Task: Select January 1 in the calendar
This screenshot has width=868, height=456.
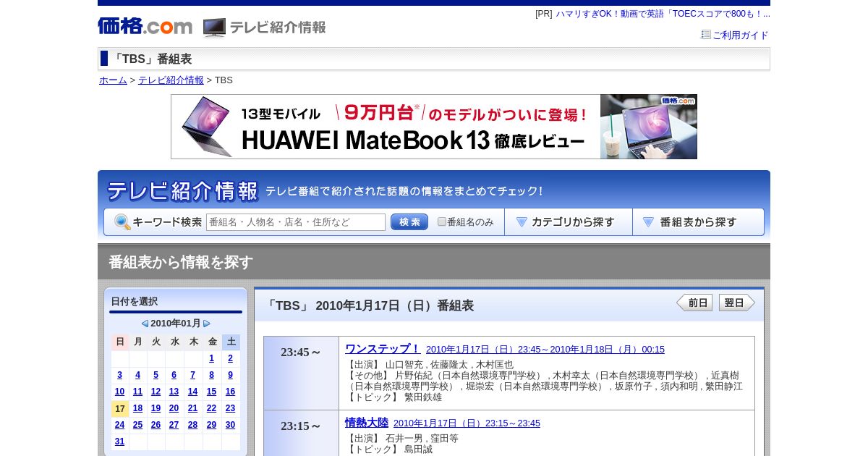Action: pos(212,358)
